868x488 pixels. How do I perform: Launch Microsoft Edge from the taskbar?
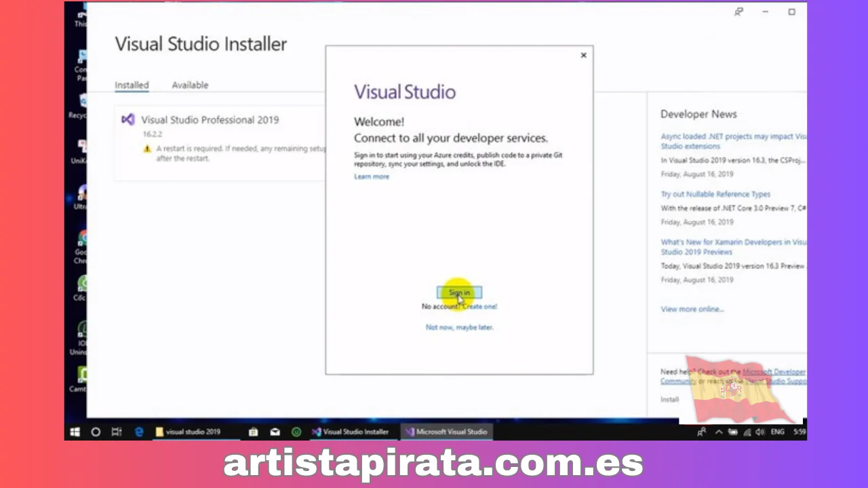(x=139, y=432)
